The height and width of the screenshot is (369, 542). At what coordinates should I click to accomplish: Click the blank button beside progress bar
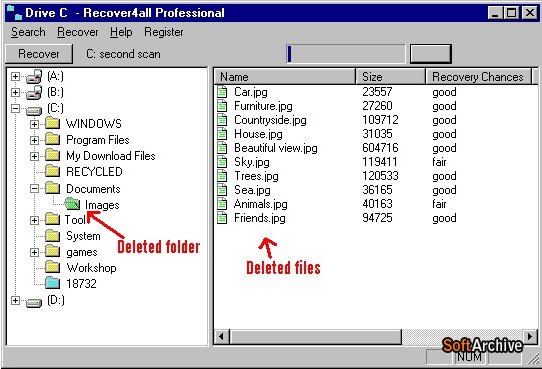[x=431, y=54]
